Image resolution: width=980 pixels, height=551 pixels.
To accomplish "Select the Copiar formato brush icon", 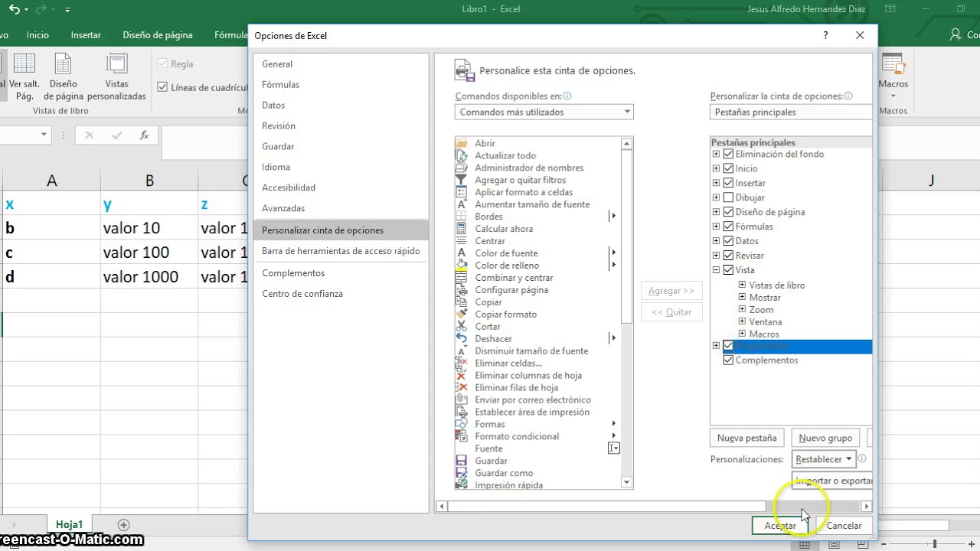I will (x=461, y=315).
